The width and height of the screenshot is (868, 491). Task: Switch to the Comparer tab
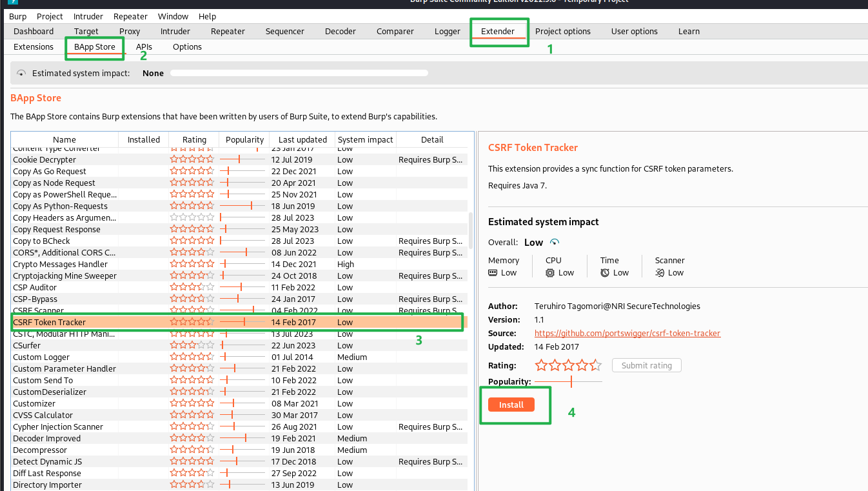pos(395,31)
